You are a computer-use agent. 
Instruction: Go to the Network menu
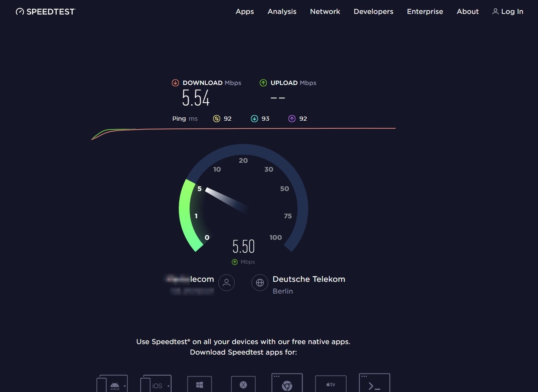click(x=325, y=12)
